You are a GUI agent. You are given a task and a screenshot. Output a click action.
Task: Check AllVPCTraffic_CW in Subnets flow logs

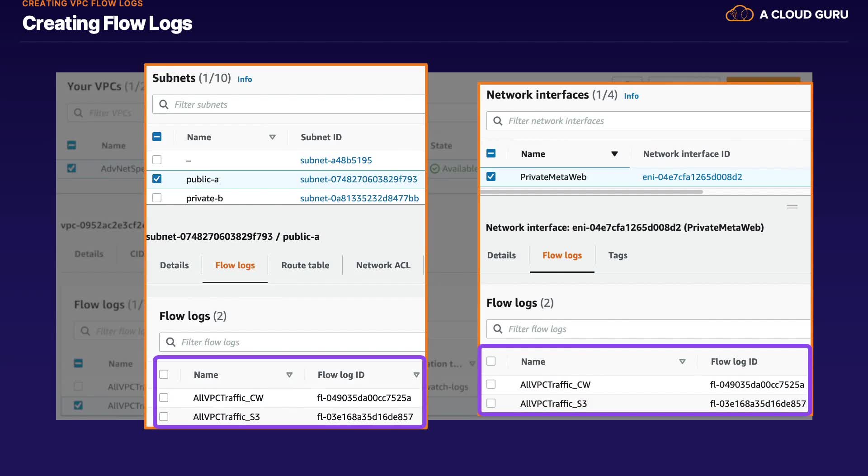click(164, 397)
